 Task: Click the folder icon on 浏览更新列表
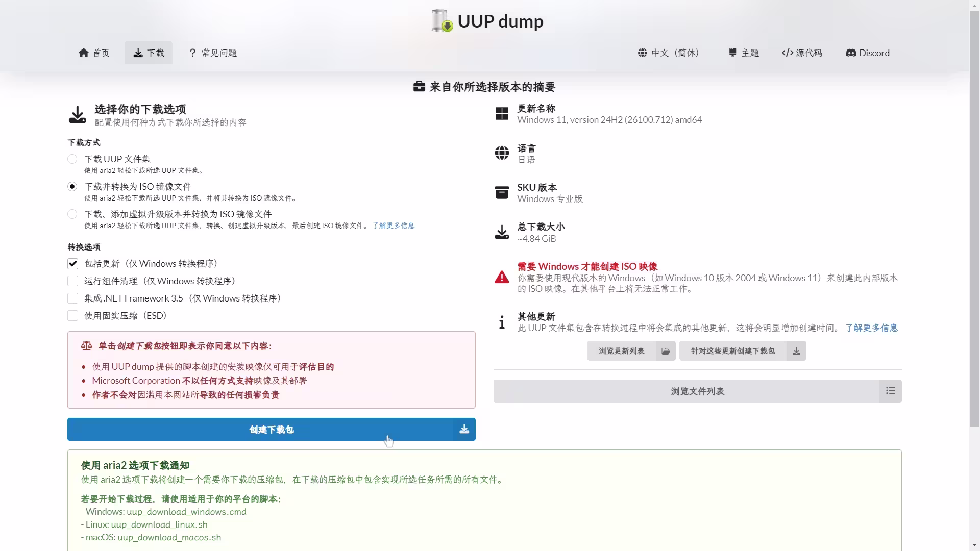665,350
